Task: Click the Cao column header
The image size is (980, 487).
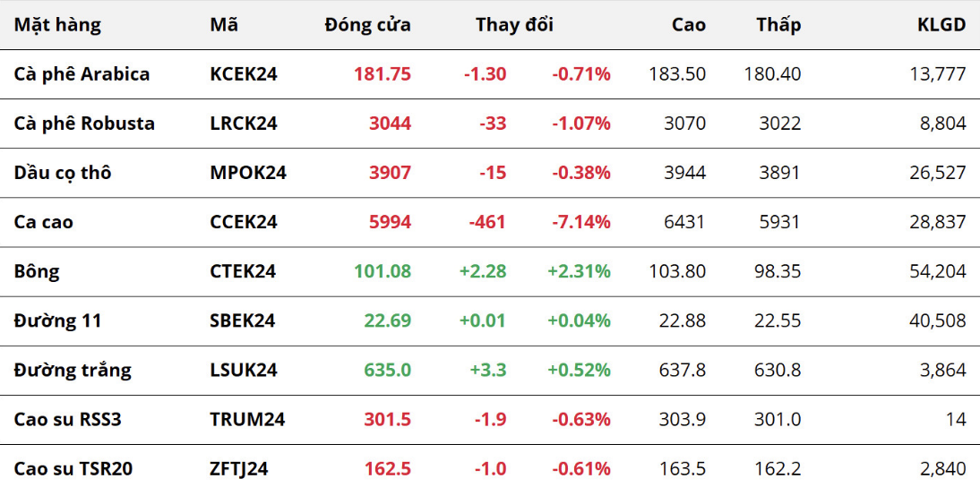Action: [688, 25]
